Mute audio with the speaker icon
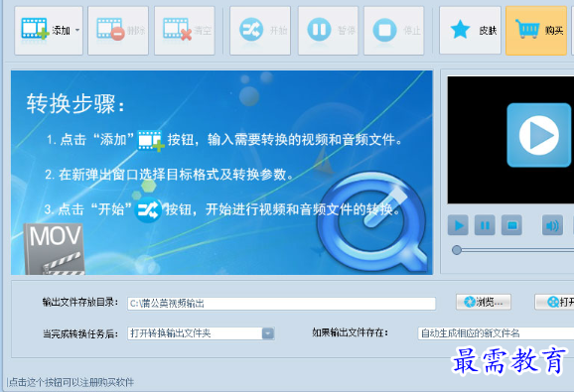Image resolution: width=574 pixels, height=392 pixels. pyautogui.click(x=552, y=225)
